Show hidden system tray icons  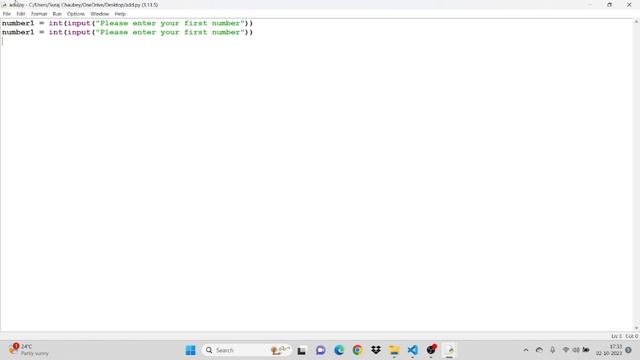pyautogui.click(x=526, y=350)
